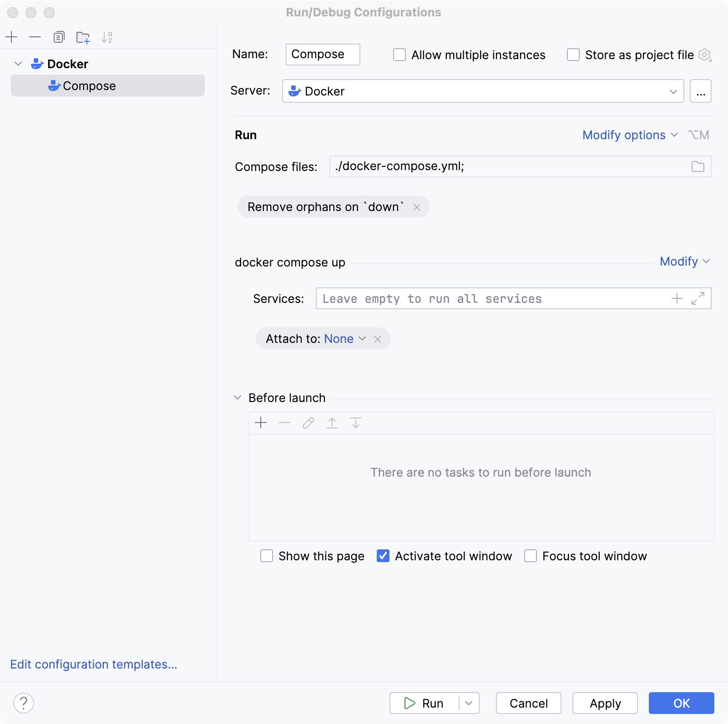Image resolution: width=728 pixels, height=724 pixels.
Task: Browse for compose files
Action: click(x=697, y=166)
